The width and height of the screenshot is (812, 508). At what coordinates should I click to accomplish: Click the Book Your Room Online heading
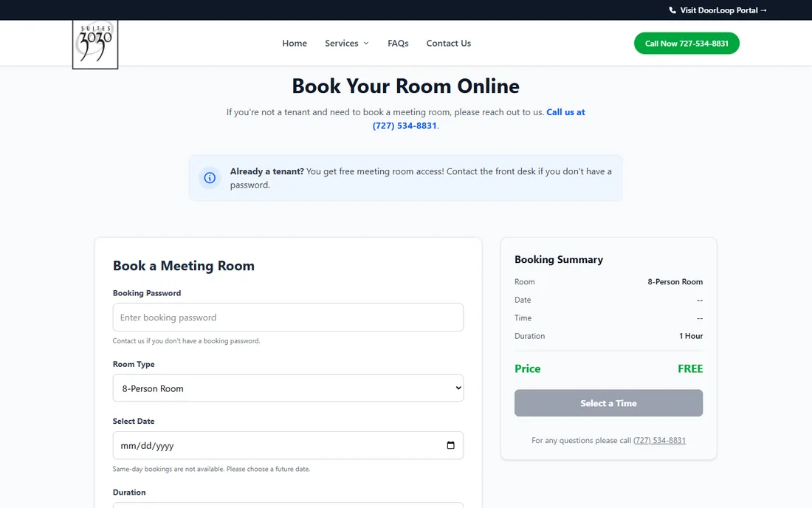click(405, 86)
